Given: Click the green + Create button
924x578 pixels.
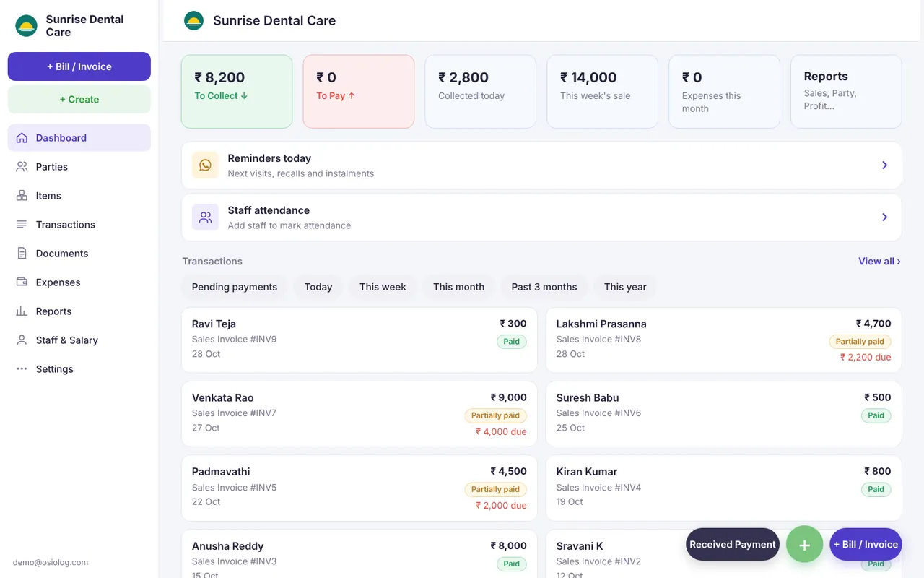Looking at the screenshot, I should pyautogui.click(x=79, y=100).
